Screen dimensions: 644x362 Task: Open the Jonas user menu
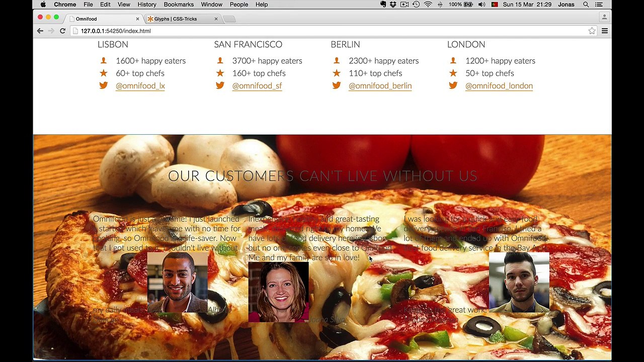pos(566,5)
